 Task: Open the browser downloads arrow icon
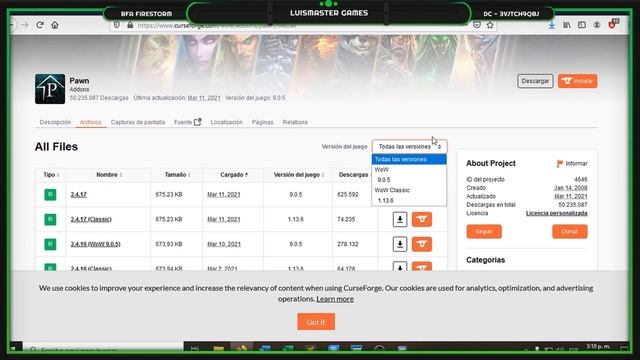point(551,25)
